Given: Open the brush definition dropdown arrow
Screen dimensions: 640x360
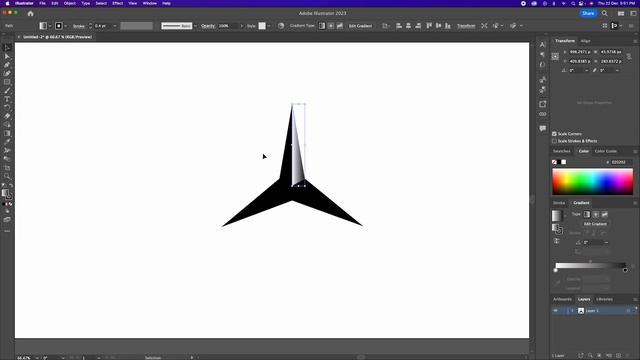Looking at the screenshot, I should tap(195, 26).
